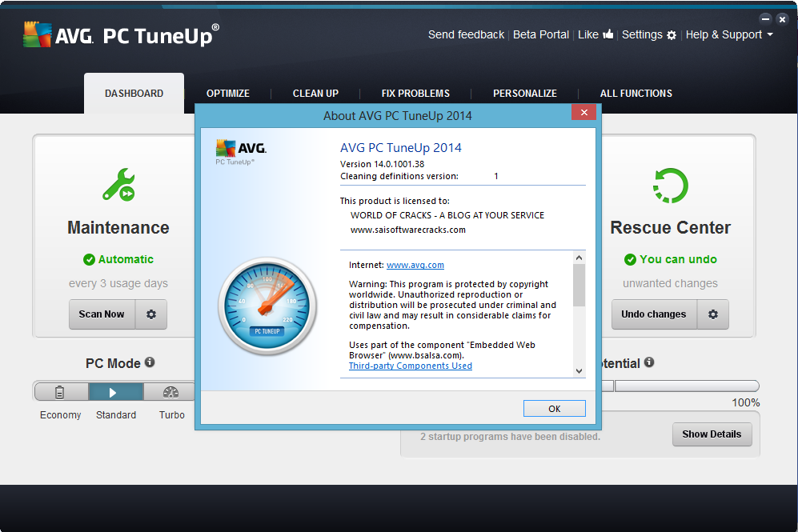Open Rescue Center gear beside Undo changes
The height and width of the screenshot is (532, 798).
pos(713,314)
